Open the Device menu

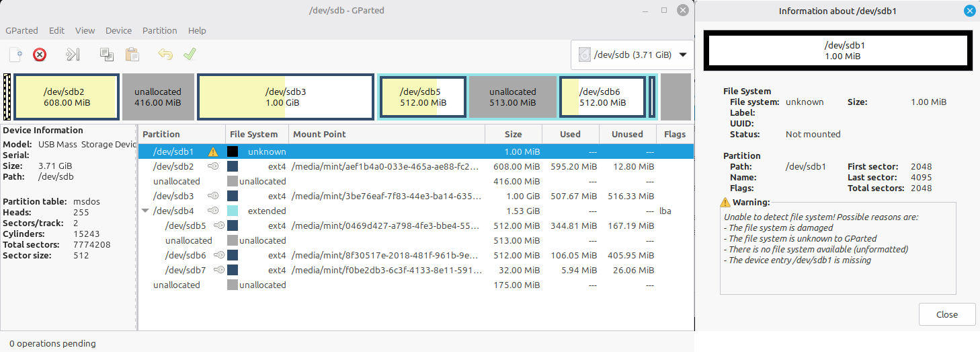[118, 31]
